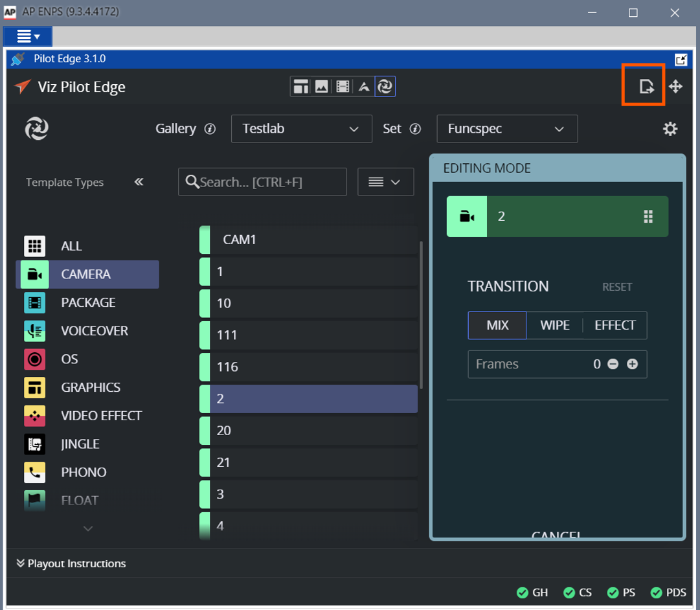Click the four-arrow drag handle icon
700x610 pixels.
[x=675, y=86]
